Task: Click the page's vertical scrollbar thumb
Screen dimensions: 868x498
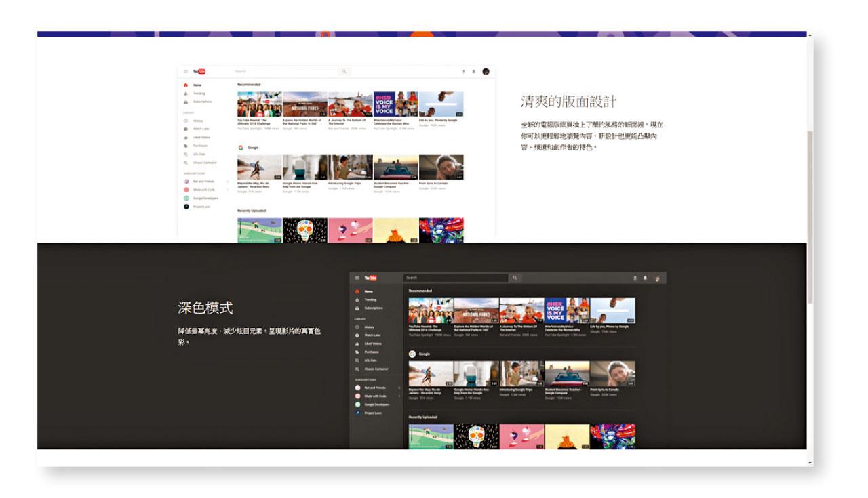Action: 810,217
